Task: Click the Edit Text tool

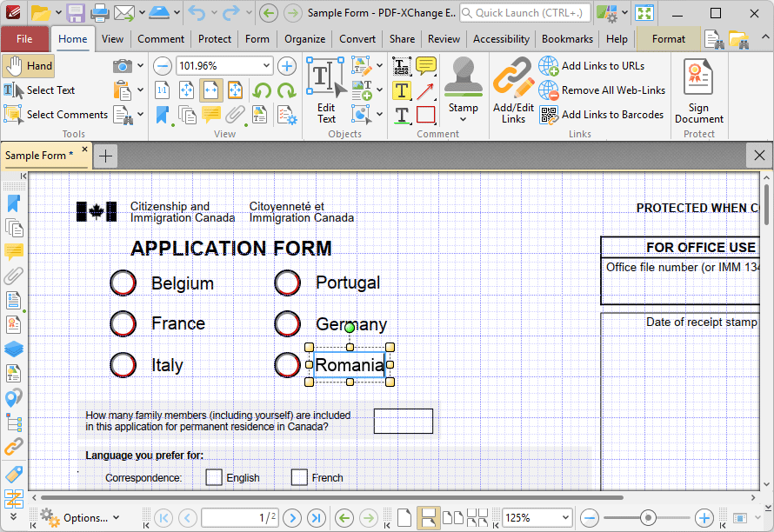Action: (326, 90)
